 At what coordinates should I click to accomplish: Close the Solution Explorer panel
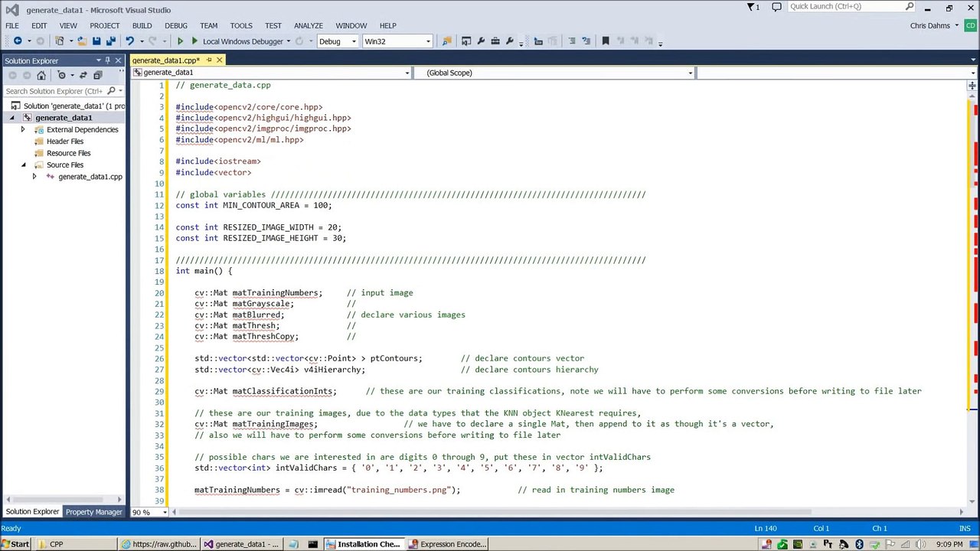118,60
